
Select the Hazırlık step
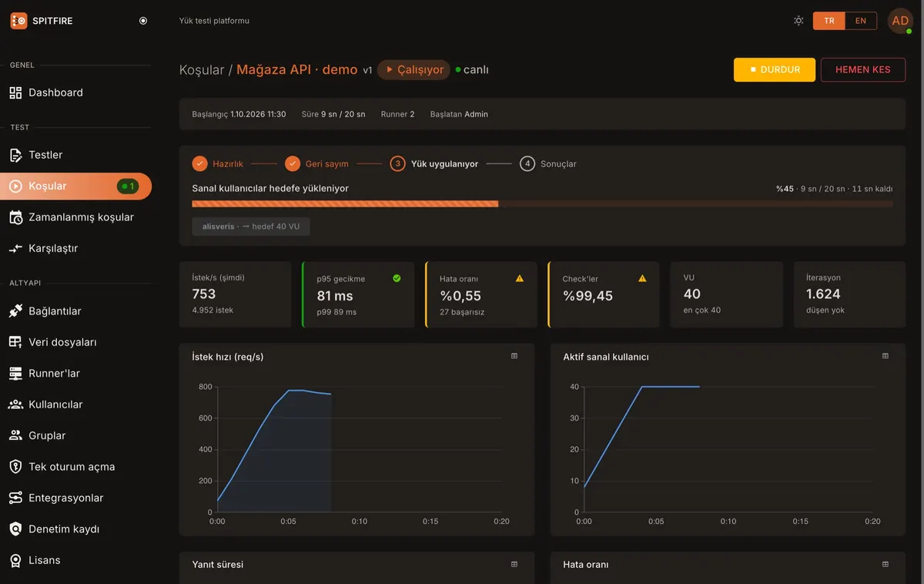point(218,164)
